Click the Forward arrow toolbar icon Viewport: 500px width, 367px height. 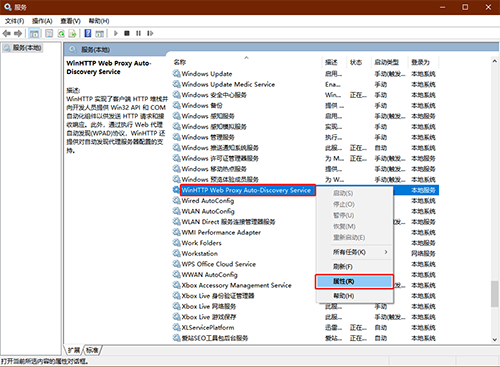tap(18, 33)
